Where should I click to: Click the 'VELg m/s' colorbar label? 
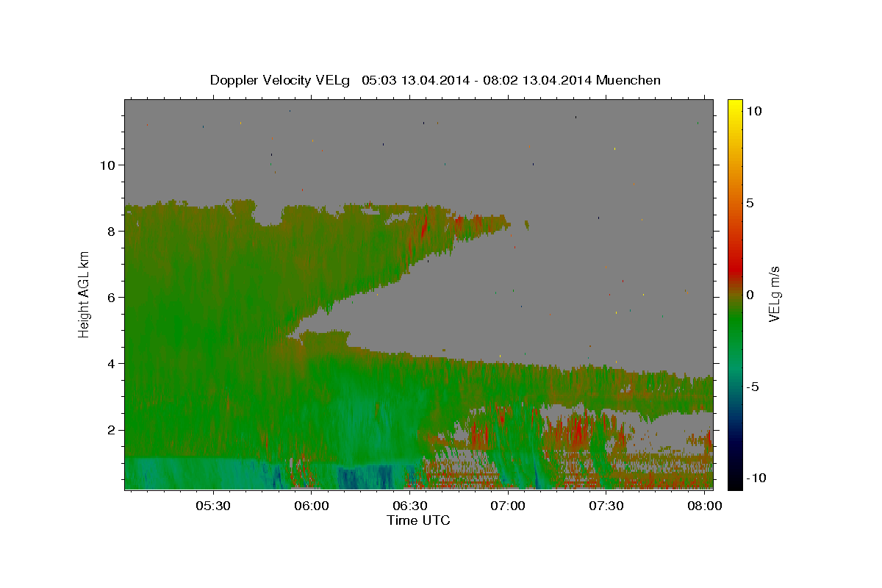(x=774, y=294)
